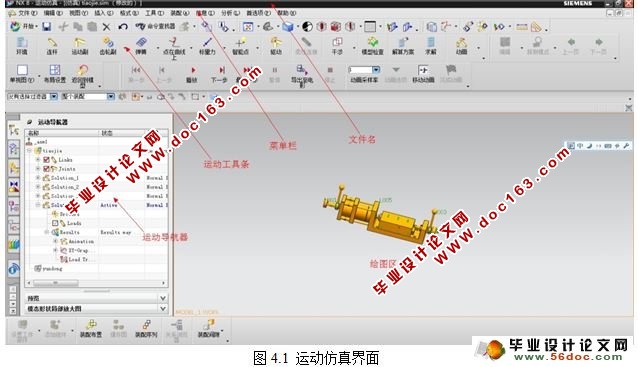Open the 格式 menu
638x367 pixels.
click(x=129, y=13)
